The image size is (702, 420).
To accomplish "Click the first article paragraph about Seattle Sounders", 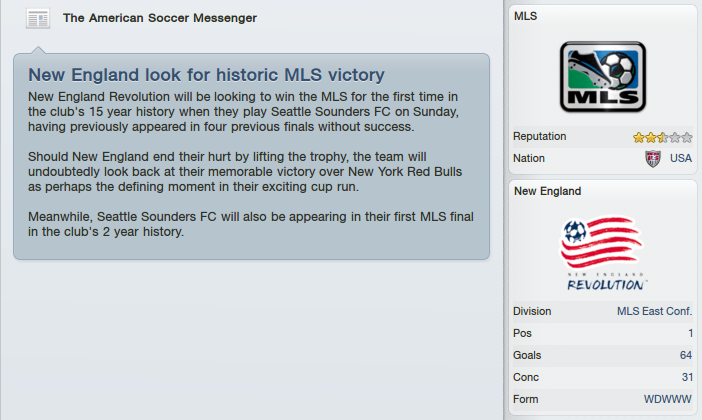I will pos(244,111).
